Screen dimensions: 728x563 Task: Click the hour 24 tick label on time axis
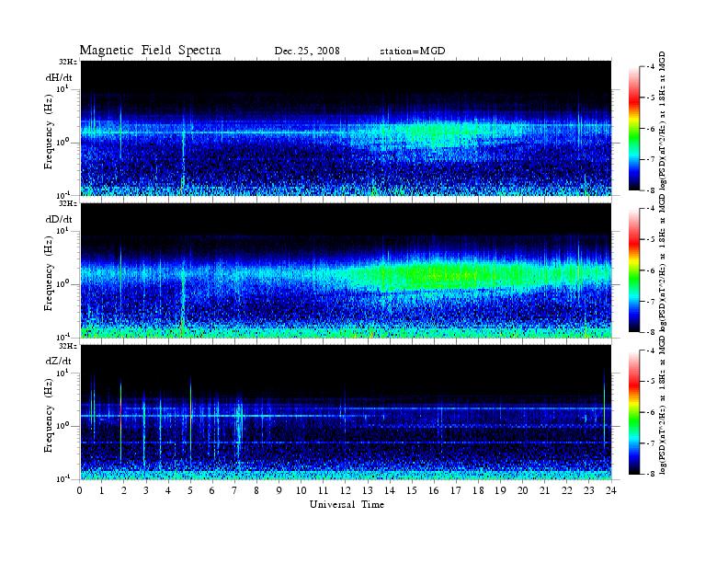coord(611,490)
